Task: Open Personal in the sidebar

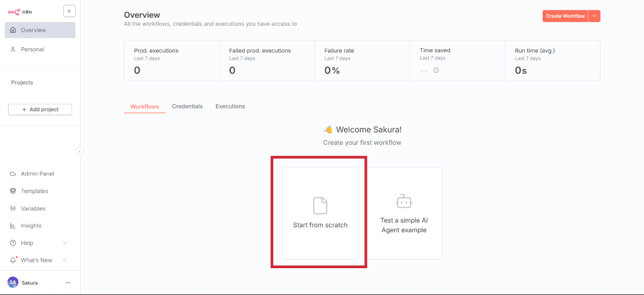Action: click(x=32, y=49)
